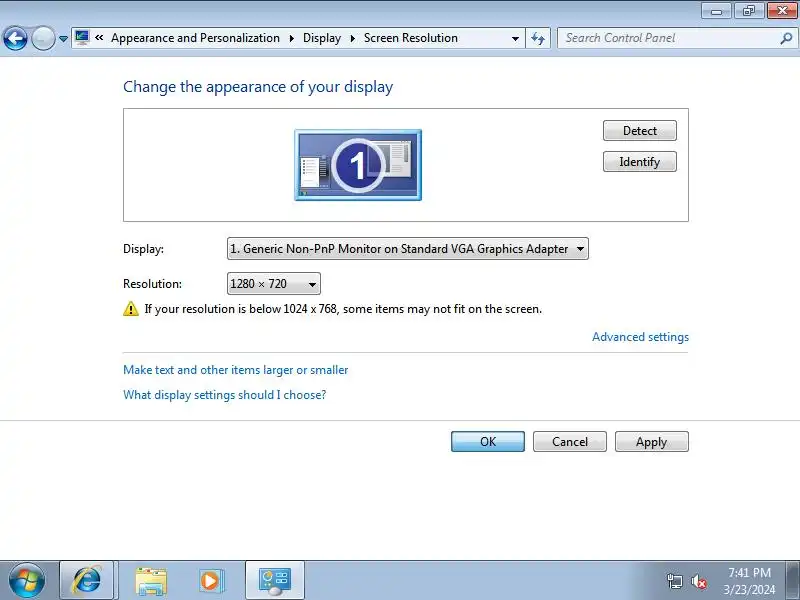Click the yellow warning icon

tap(131, 309)
